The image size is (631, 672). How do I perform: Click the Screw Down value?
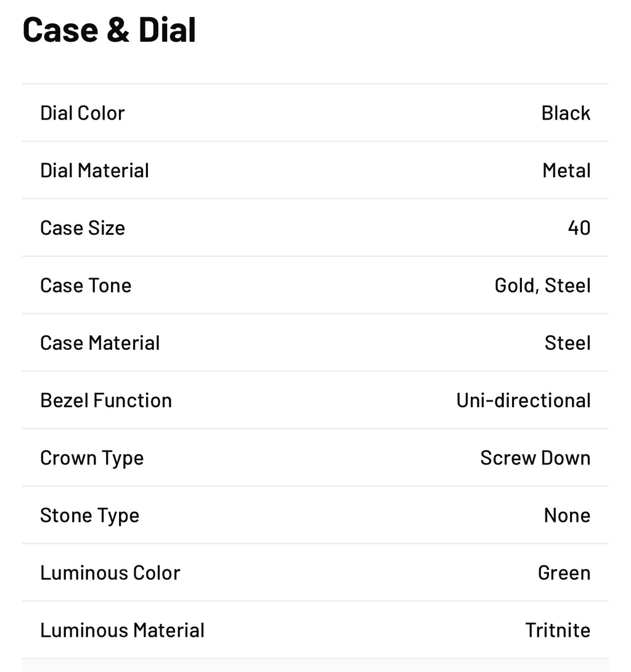[535, 458]
